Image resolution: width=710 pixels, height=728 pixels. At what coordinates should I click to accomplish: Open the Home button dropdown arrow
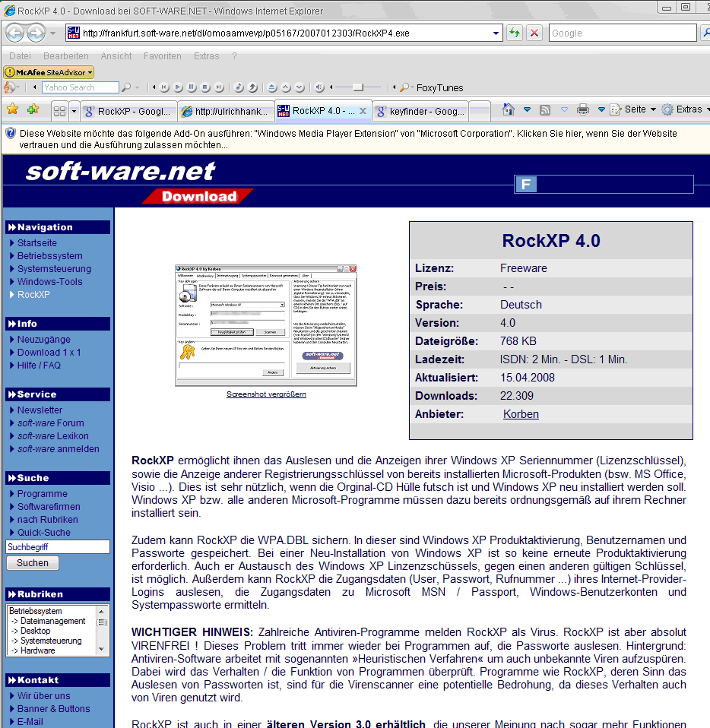[527, 109]
